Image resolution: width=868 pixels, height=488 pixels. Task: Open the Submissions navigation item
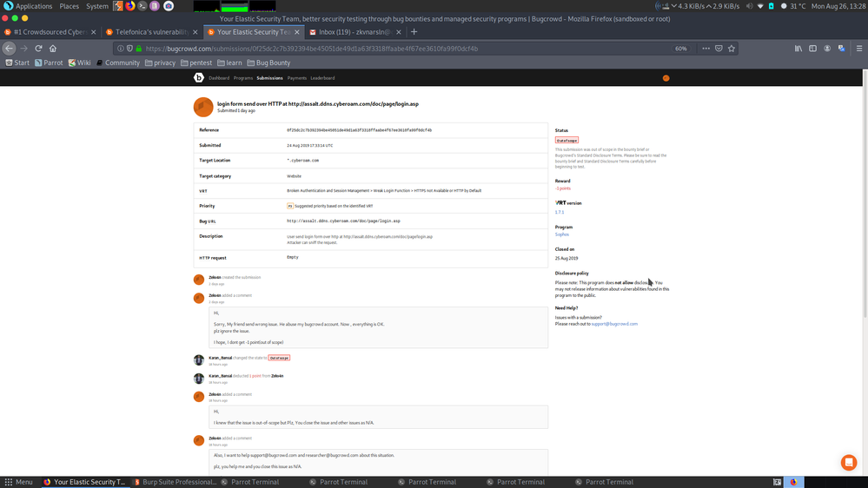click(x=269, y=78)
